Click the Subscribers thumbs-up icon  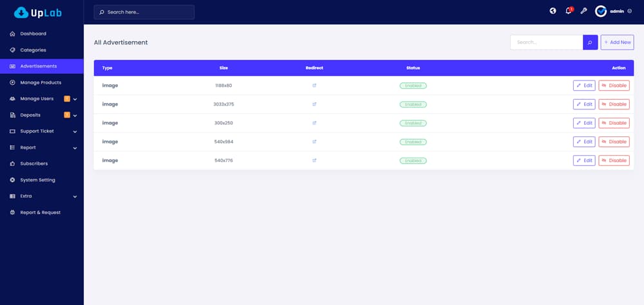[12, 164]
